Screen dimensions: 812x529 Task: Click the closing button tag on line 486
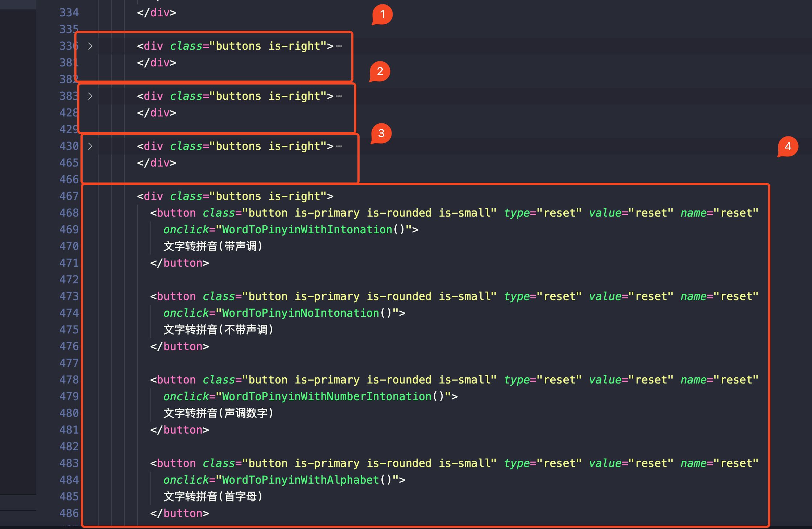coord(180,513)
